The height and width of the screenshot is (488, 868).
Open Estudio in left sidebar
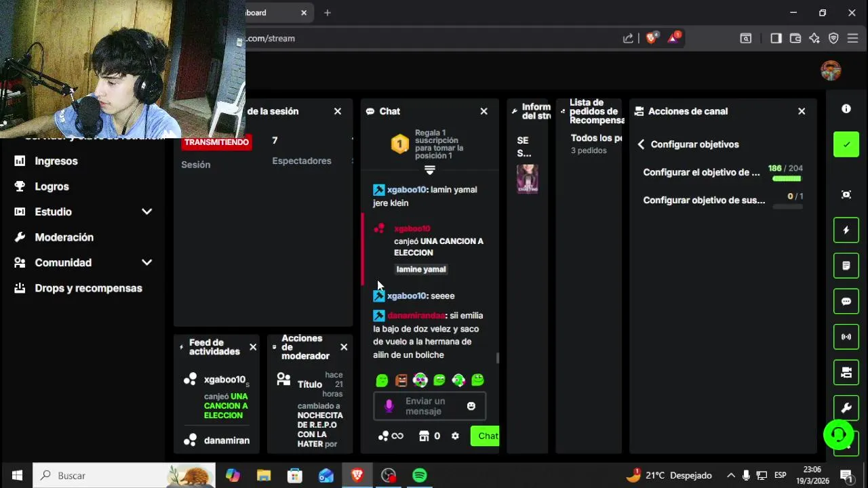click(x=54, y=212)
